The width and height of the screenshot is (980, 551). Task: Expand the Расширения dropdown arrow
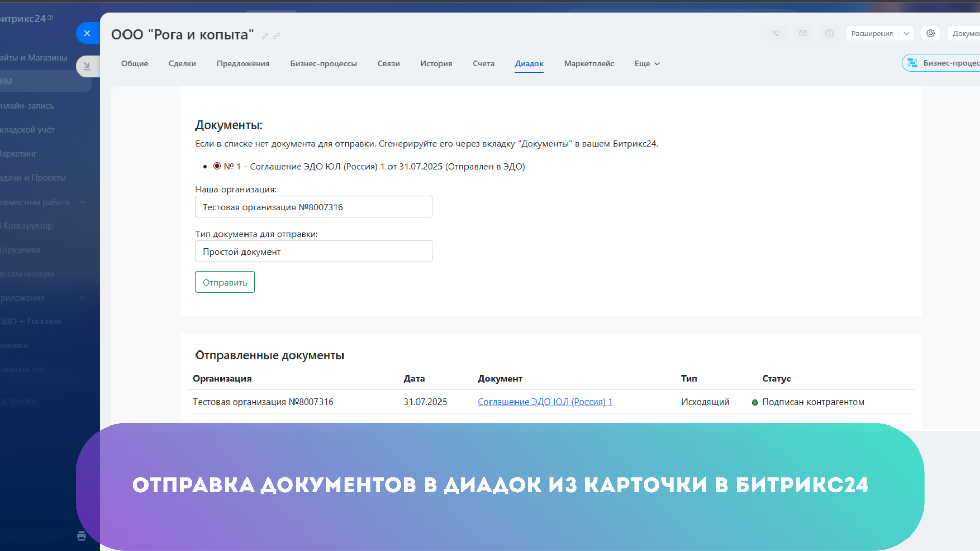coord(906,34)
